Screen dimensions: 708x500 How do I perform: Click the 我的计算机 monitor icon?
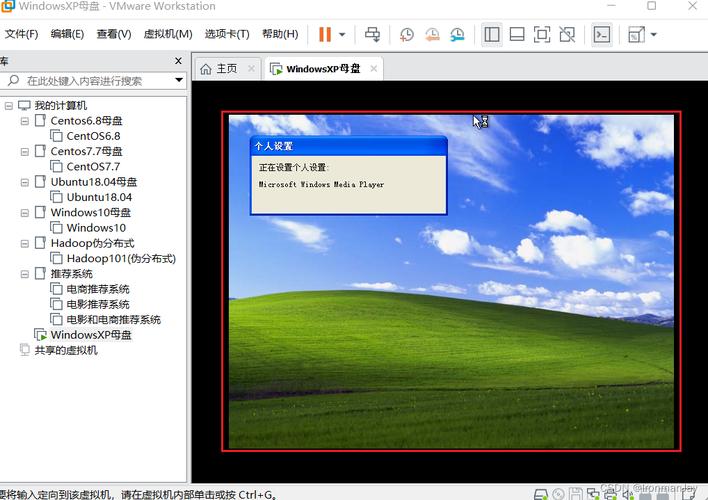click(24, 105)
